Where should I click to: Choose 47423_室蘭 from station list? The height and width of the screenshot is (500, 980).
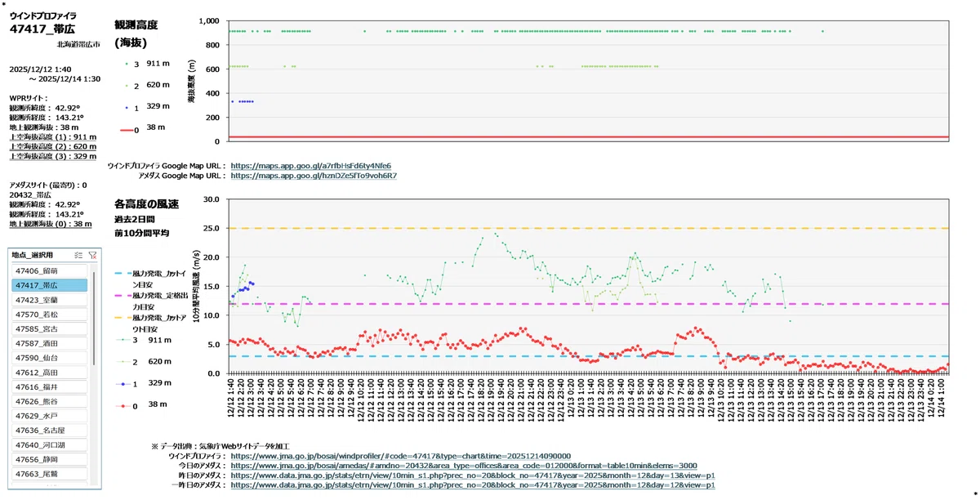pos(49,300)
